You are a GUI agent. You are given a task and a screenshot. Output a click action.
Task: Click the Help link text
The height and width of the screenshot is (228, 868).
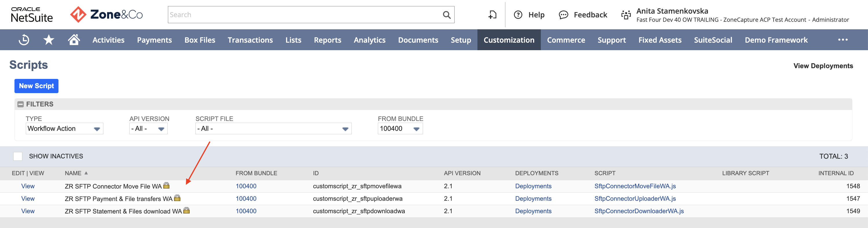[x=536, y=15]
